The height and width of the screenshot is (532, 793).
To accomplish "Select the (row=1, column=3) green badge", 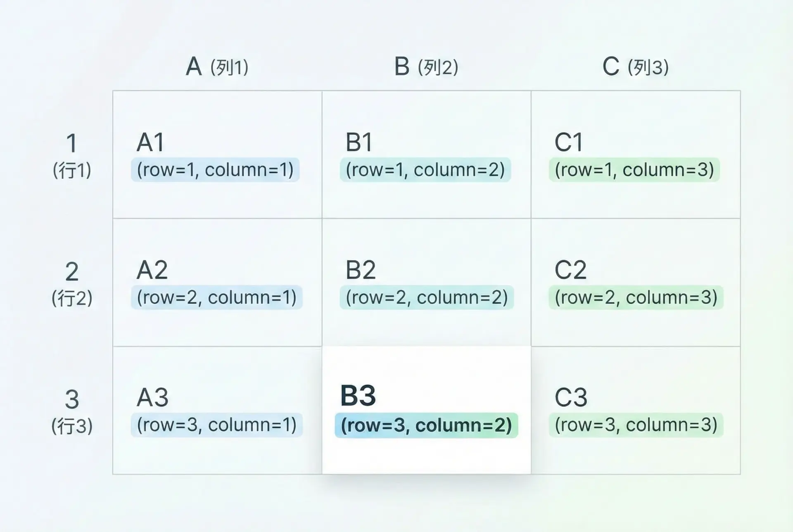I will coord(634,170).
